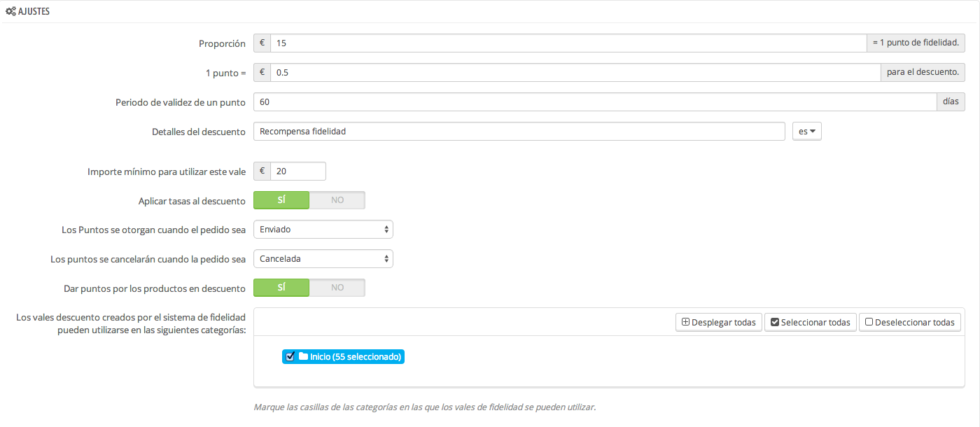
Task: Click the Ajustes gears icon
Action: pos(10,12)
